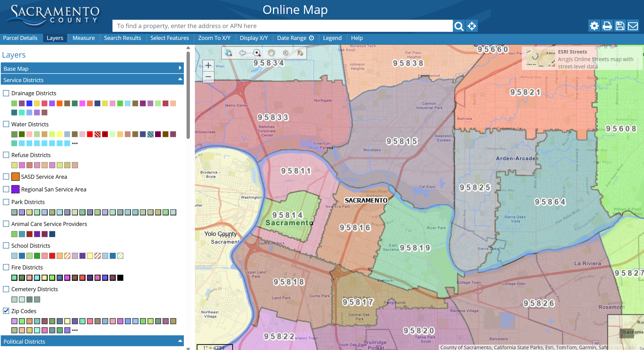Click the print map icon
This screenshot has width=644, height=350.
[x=607, y=26]
